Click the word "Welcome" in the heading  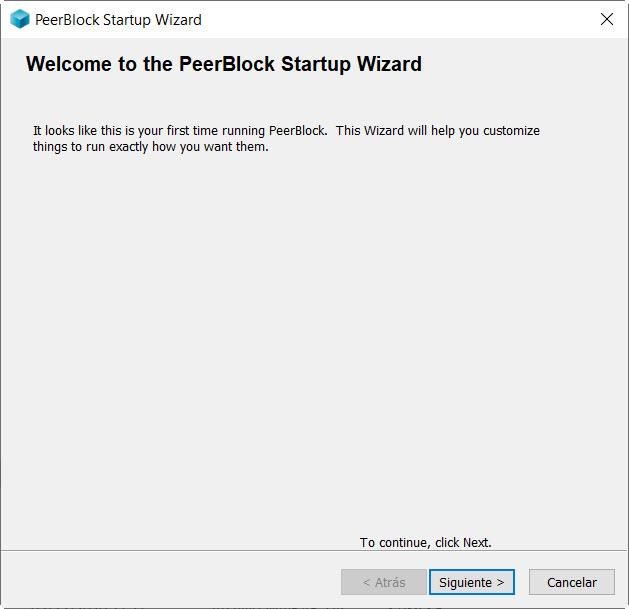click(66, 65)
